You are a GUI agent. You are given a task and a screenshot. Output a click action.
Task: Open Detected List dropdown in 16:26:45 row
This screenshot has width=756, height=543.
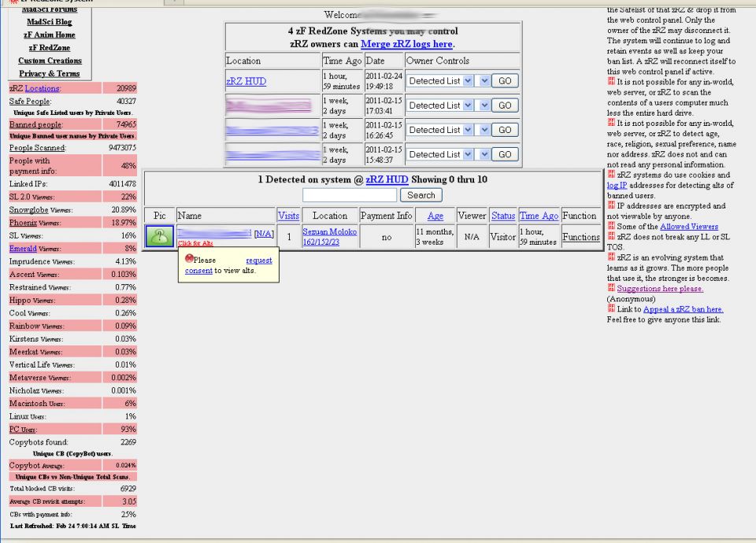click(439, 130)
